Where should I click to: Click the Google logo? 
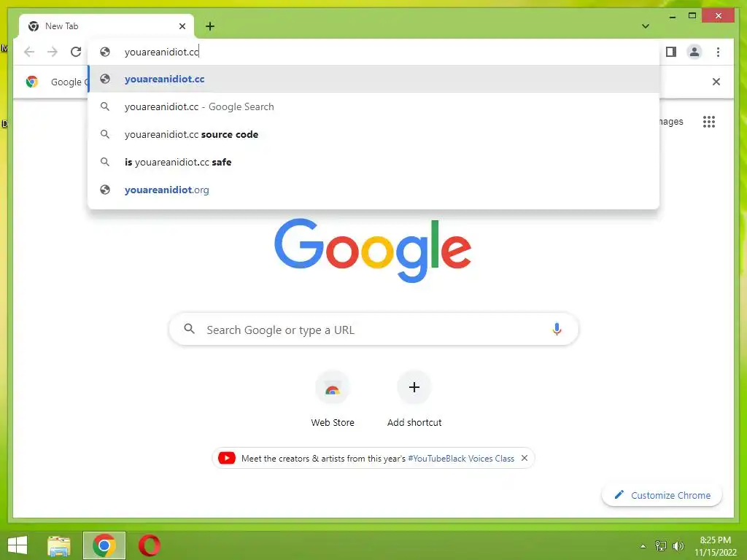coord(373,251)
